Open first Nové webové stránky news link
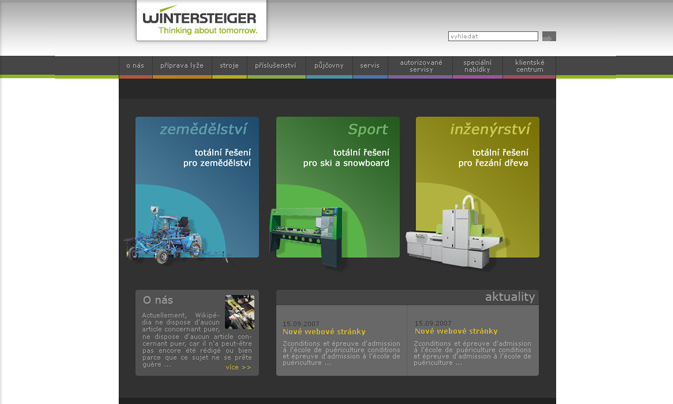Screen dimensions: 673x404 (323, 331)
